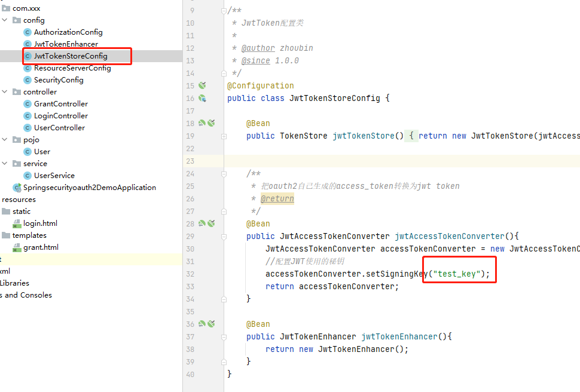This screenshot has width=580, height=392.
Task: Click the HTML file icon beside login.html
Action: click(17, 223)
